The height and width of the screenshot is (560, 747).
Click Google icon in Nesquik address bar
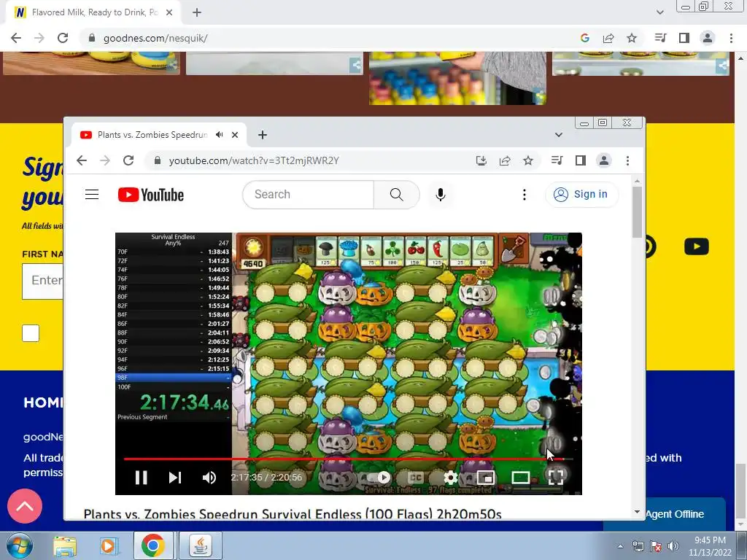(585, 38)
